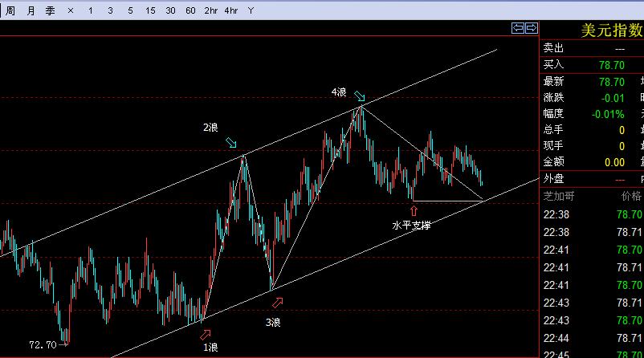The image size is (644, 358).
Task: Switch chart to monthly period 月
Action: coord(31,10)
